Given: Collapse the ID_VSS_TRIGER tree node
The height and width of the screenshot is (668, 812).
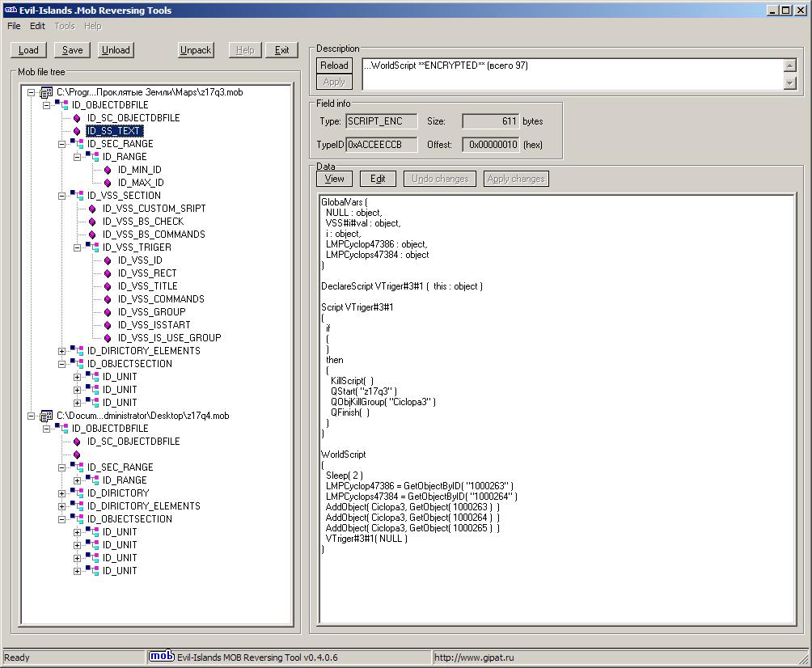Looking at the screenshot, I should tap(78, 247).
